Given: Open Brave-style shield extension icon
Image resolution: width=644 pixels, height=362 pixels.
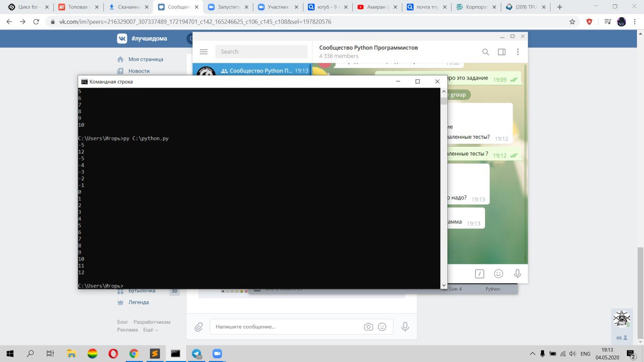Looking at the screenshot, I should 590,22.
